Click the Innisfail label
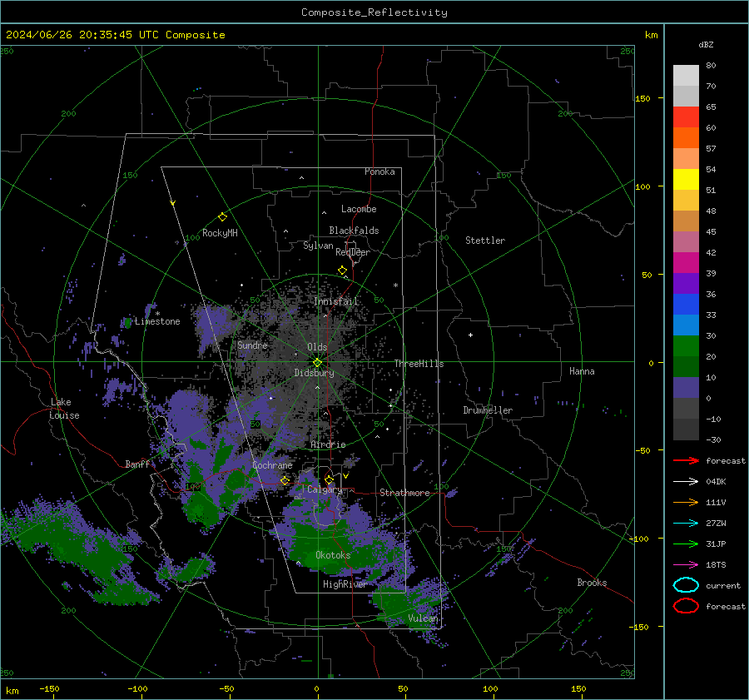The image size is (749, 700). [336, 301]
